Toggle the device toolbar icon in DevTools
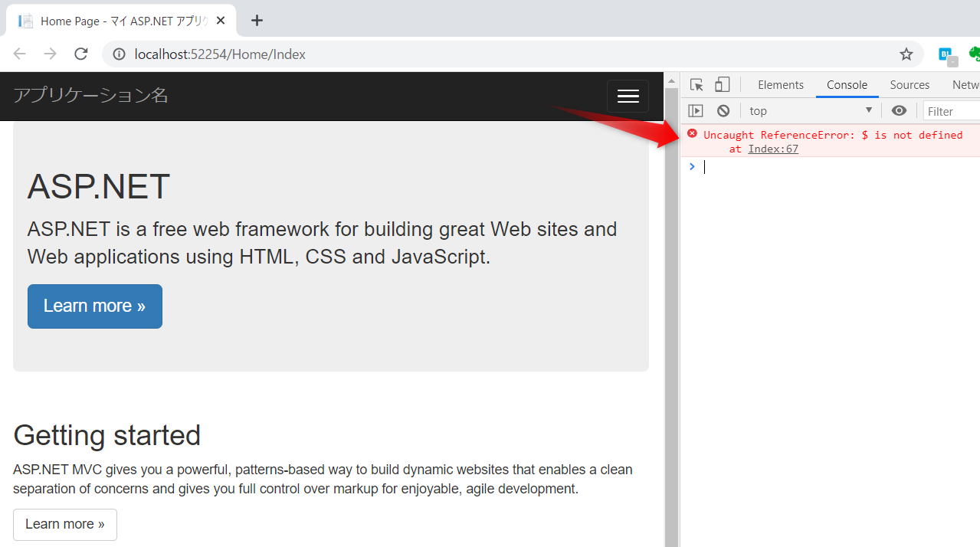This screenshot has width=980, height=547. pos(722,85)
